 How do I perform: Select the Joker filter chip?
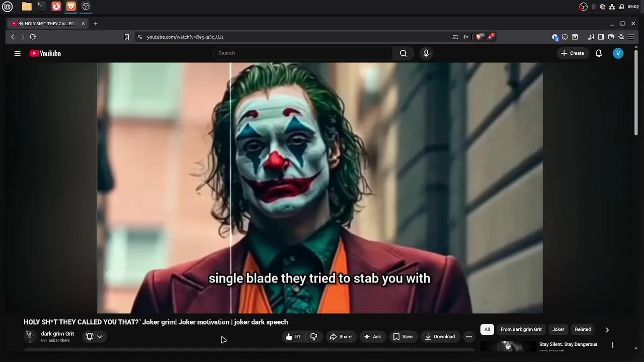(558, 330)
